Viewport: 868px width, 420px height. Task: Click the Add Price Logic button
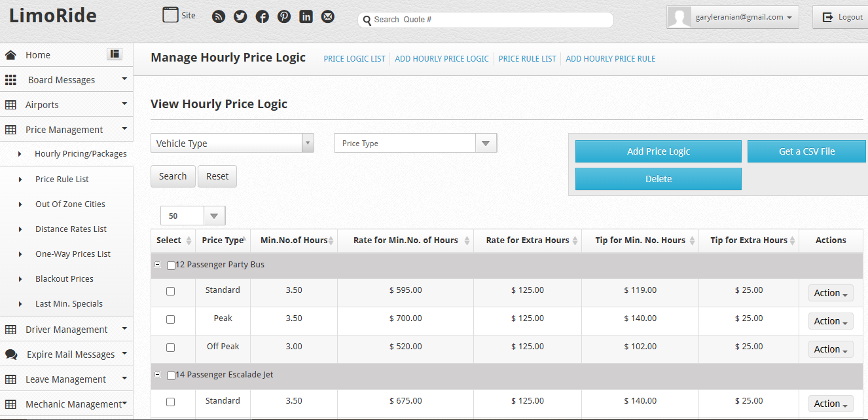(x=658, y=151)
